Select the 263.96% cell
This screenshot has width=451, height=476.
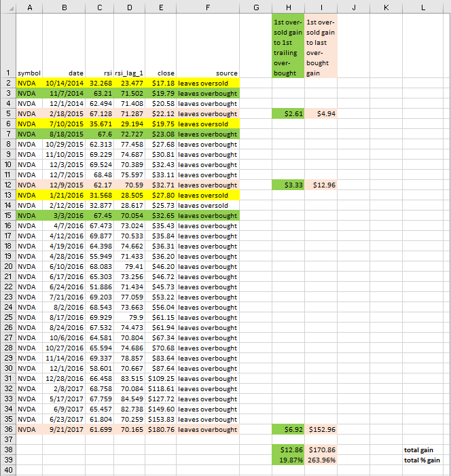point(321,460)
